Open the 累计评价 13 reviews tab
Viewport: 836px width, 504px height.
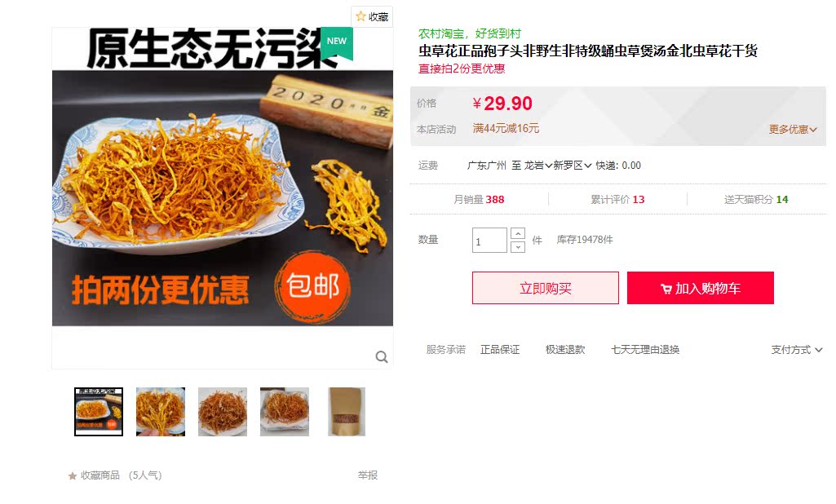pos(617,200)
